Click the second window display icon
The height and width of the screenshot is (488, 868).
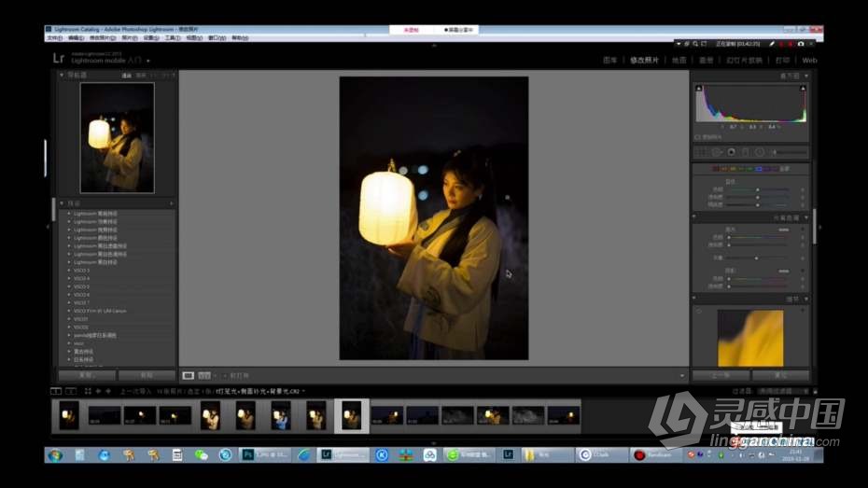71,391
